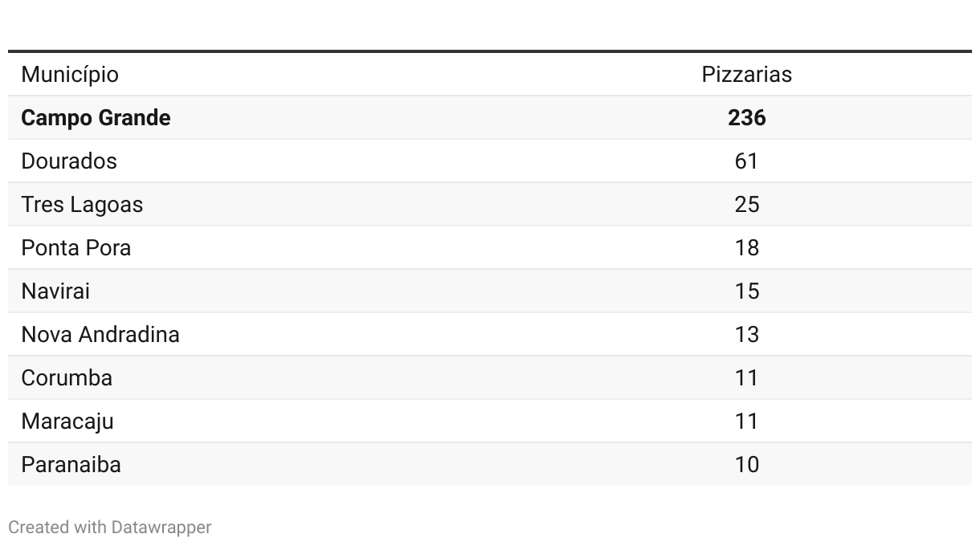
Task: Select the Campo Grande row label
Action: tap(96, 118)
